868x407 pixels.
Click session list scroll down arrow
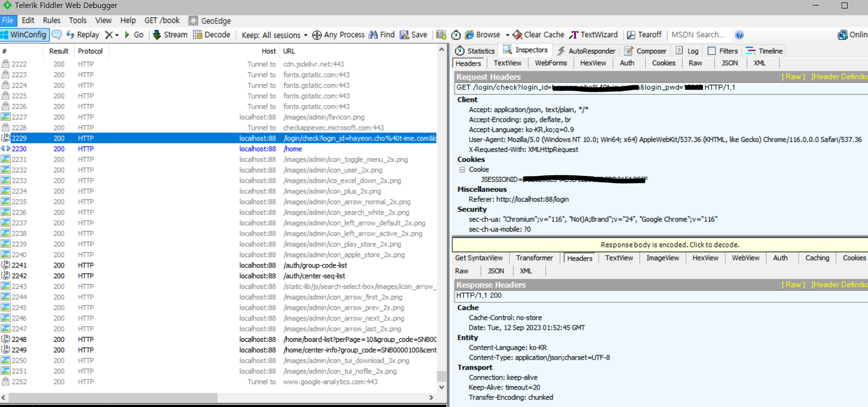(441, 387)
